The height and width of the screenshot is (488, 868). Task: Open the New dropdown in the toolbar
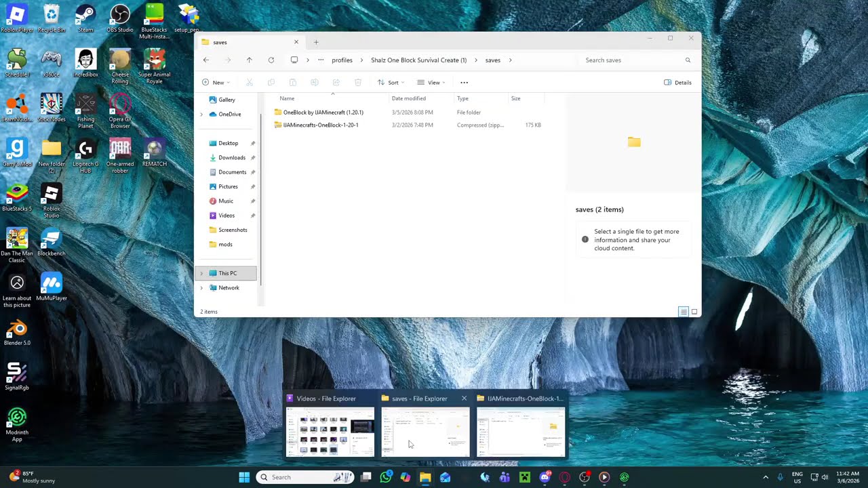(x=216, y=83)
